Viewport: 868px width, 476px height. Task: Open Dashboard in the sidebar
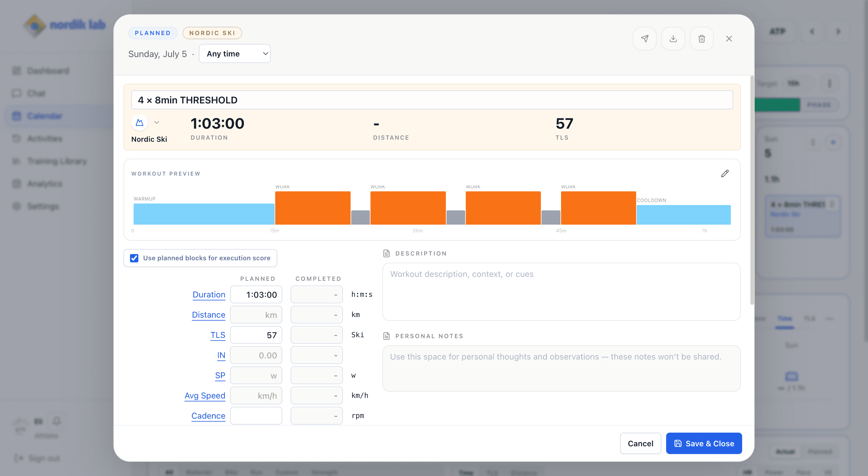pyautogui.click(x=48, y=70)
